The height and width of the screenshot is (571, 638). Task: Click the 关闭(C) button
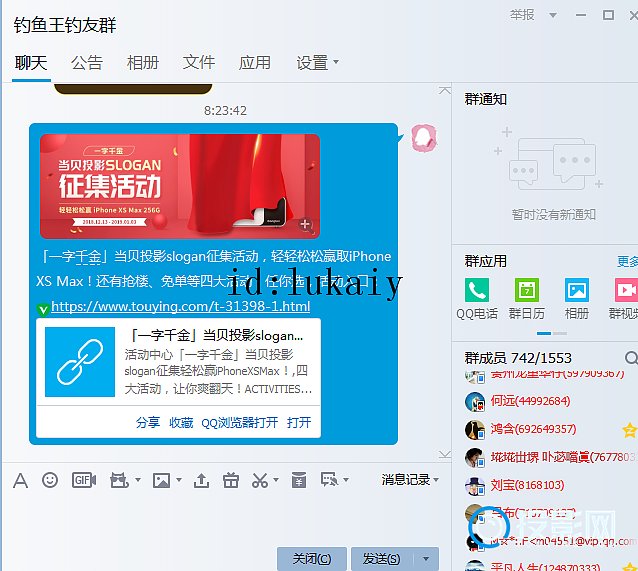pos(312,559)
